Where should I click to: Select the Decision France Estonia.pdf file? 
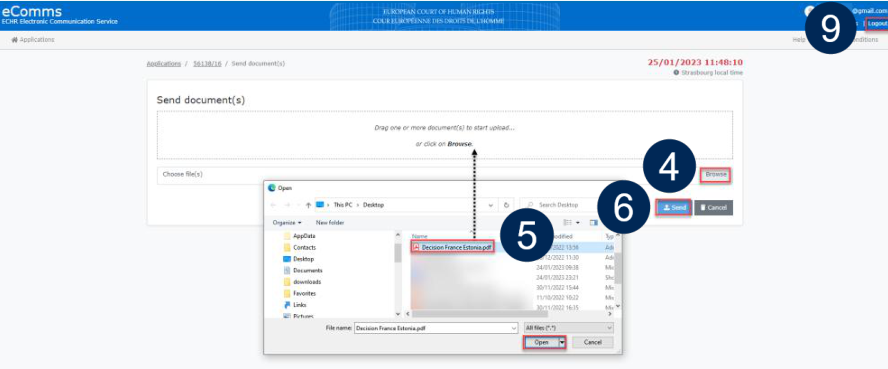pyautogui.click(x=452, y=247)
